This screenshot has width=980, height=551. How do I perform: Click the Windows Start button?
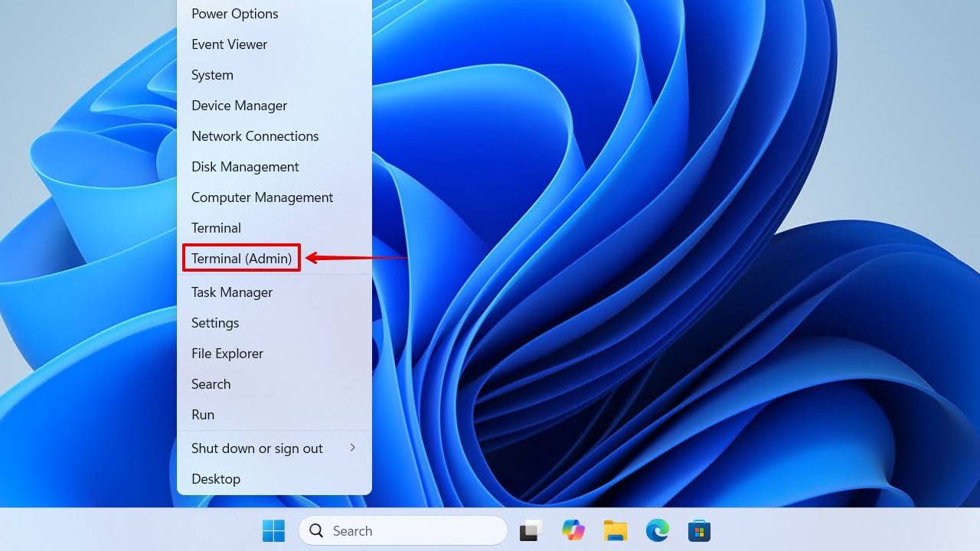pos(273,530)
